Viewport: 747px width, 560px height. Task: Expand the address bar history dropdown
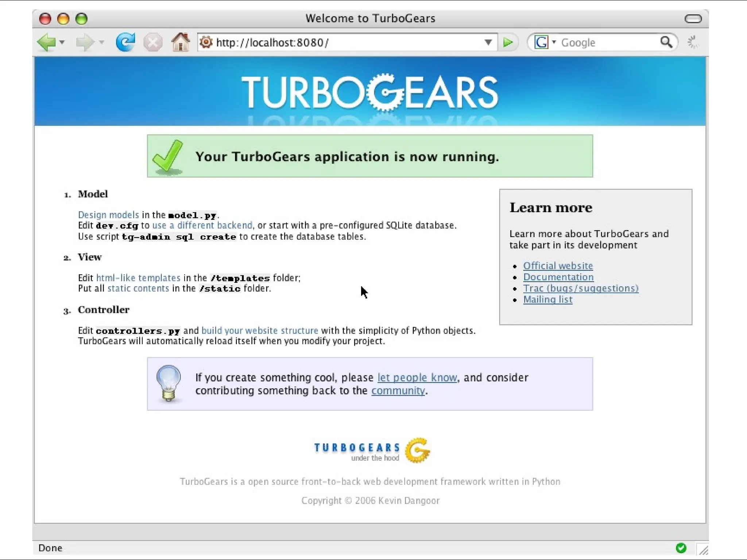pyautogui.click(x=488, y=43)
